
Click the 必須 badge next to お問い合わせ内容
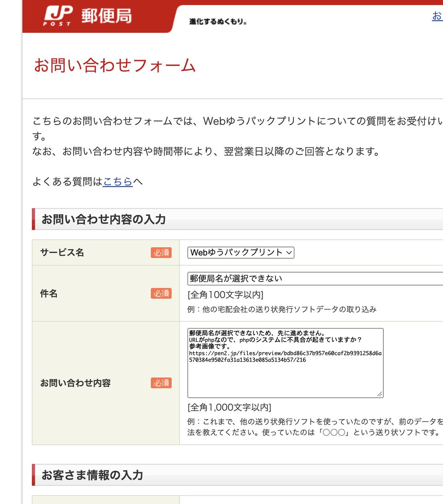161,383
